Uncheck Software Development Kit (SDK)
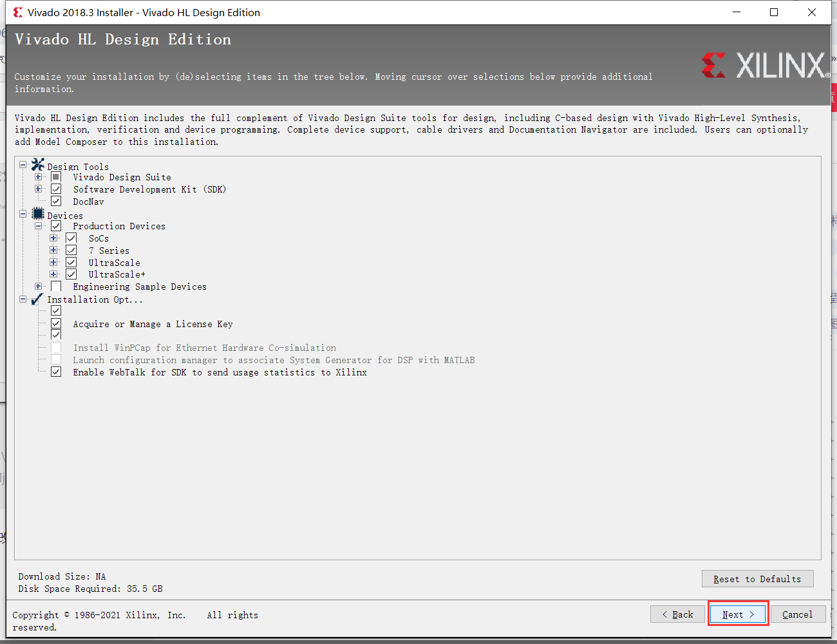The image size is (837, 644). click(x=56, y=189)
